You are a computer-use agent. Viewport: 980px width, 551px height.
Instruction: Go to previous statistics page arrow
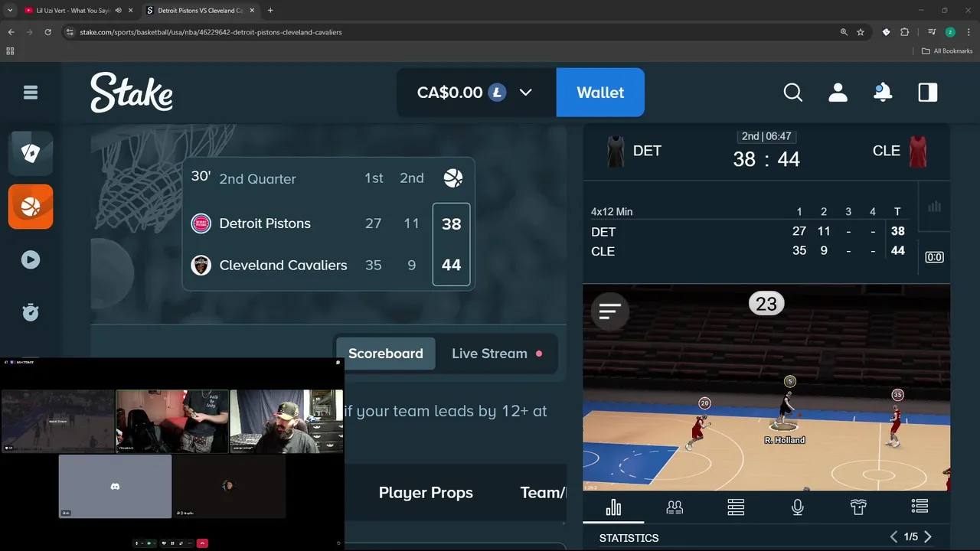[893, 537]
